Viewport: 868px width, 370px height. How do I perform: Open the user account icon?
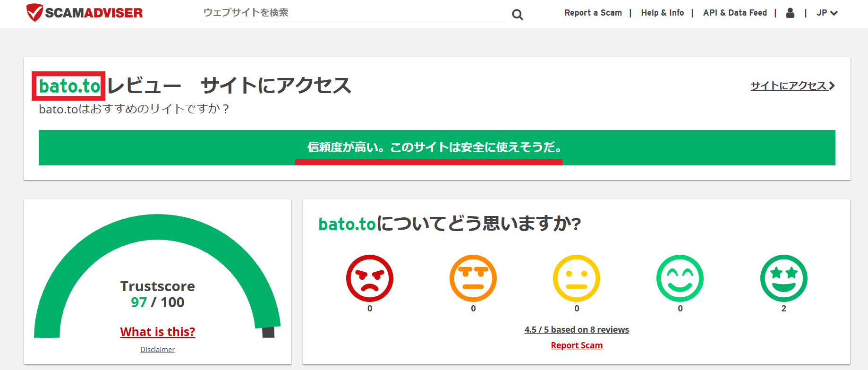790,13
